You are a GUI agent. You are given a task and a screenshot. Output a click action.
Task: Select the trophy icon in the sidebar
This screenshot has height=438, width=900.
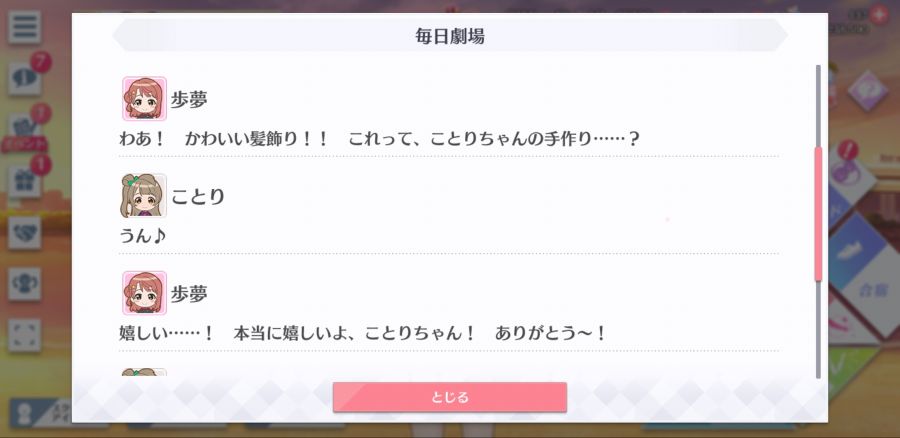(x=25, y=284)
